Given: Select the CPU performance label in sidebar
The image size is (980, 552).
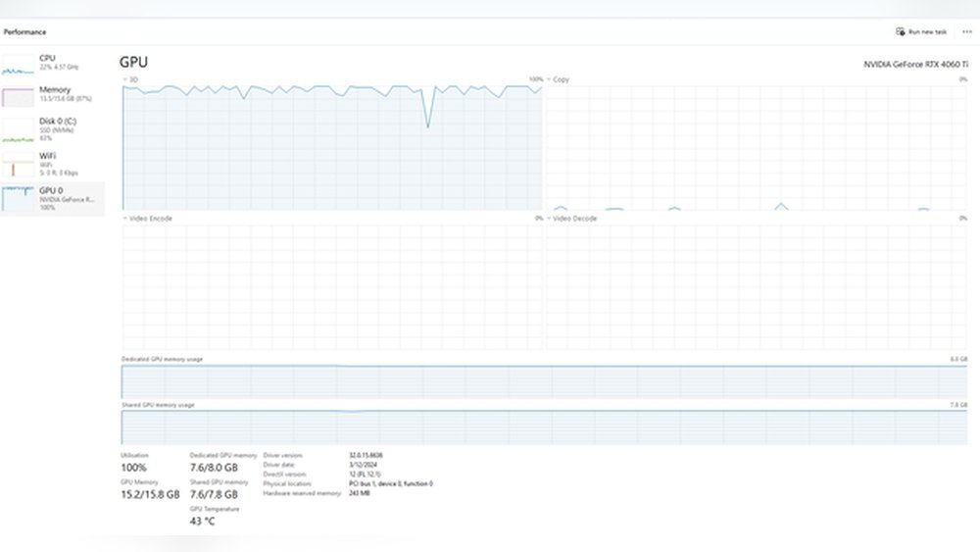Looking at the screenshot, I should pos(47,58).
